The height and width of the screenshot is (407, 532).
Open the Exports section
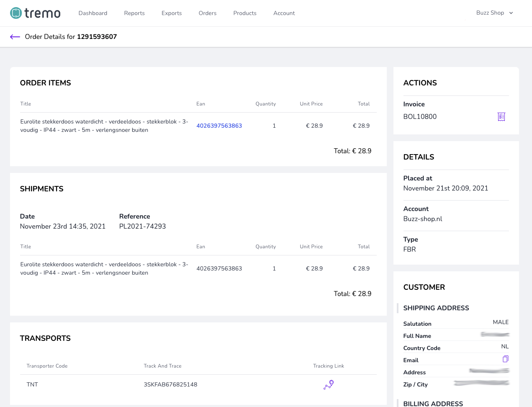pyautogui.click(x=172, y=13)
